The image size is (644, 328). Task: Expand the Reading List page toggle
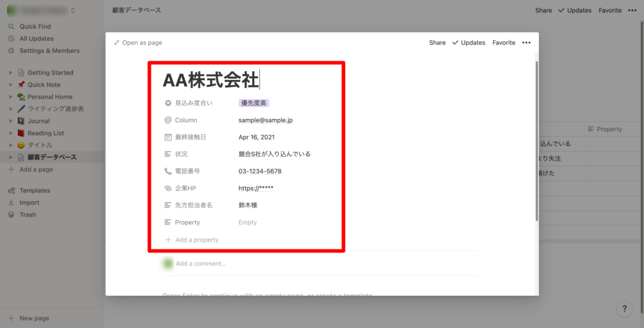[x=11, y=133]
